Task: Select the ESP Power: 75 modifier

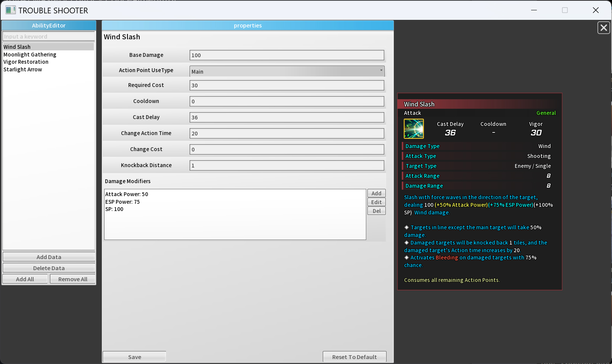Action: (122, 202)
